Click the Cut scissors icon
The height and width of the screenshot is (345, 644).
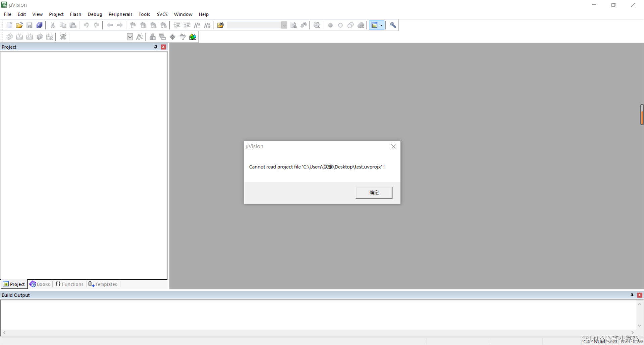tap(53, 25)
